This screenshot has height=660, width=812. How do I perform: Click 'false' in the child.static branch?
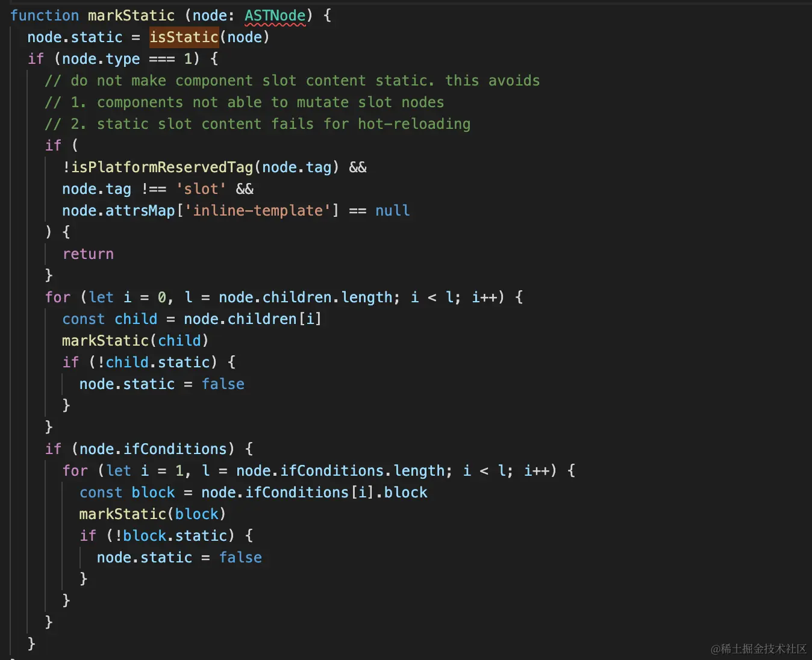223,384
